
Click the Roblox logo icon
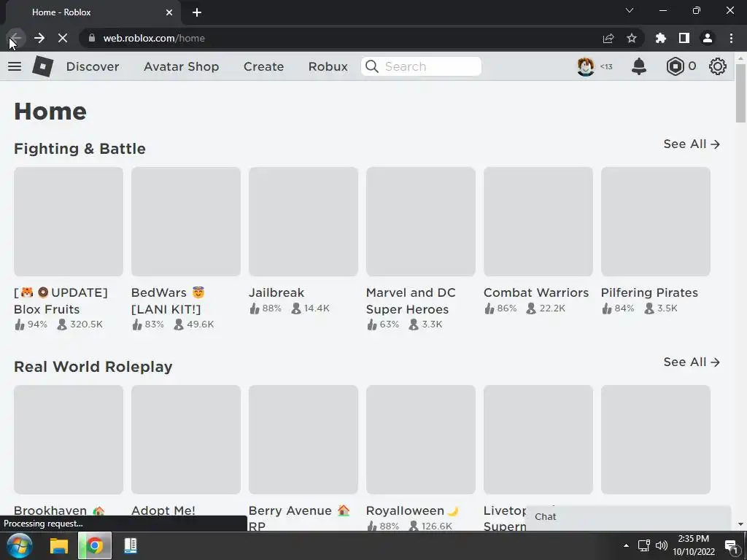[43, 66]
